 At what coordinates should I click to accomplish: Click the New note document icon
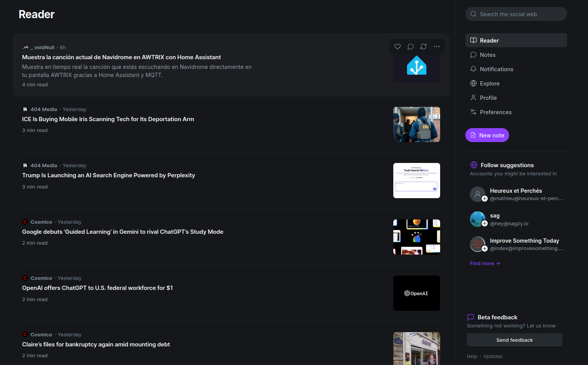473,135
